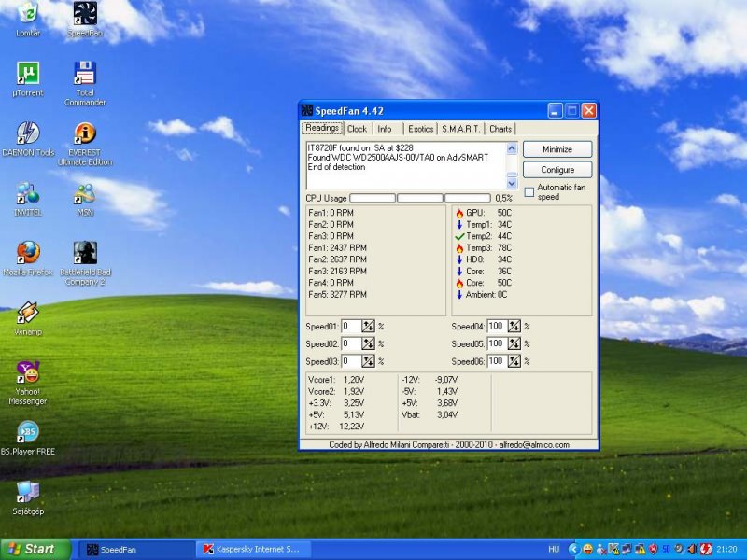Viewport: 747px width, 560px height.
Task: Show hidden tray icons with arrow
Action: point(574,549)
